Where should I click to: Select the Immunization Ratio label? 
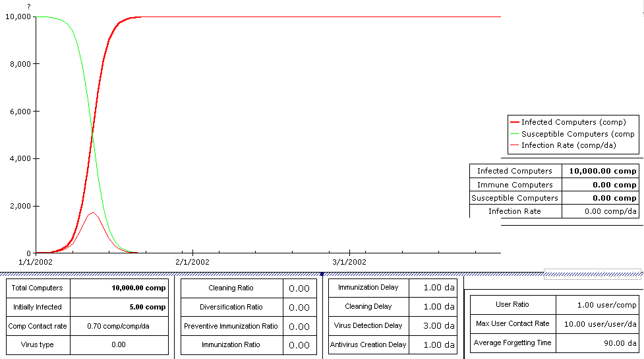(231, 344)
